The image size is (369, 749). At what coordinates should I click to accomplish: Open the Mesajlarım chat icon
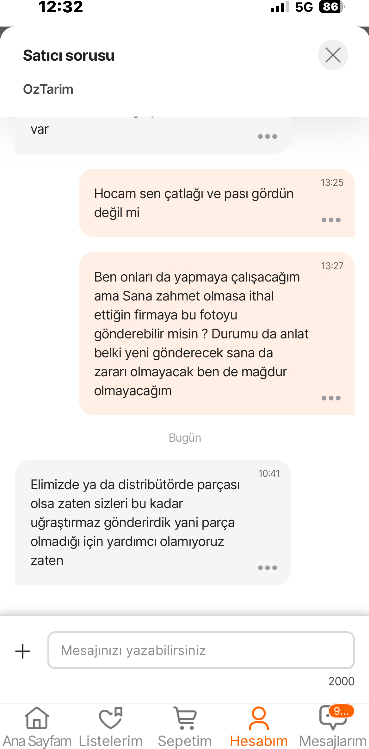click(332, 718)
